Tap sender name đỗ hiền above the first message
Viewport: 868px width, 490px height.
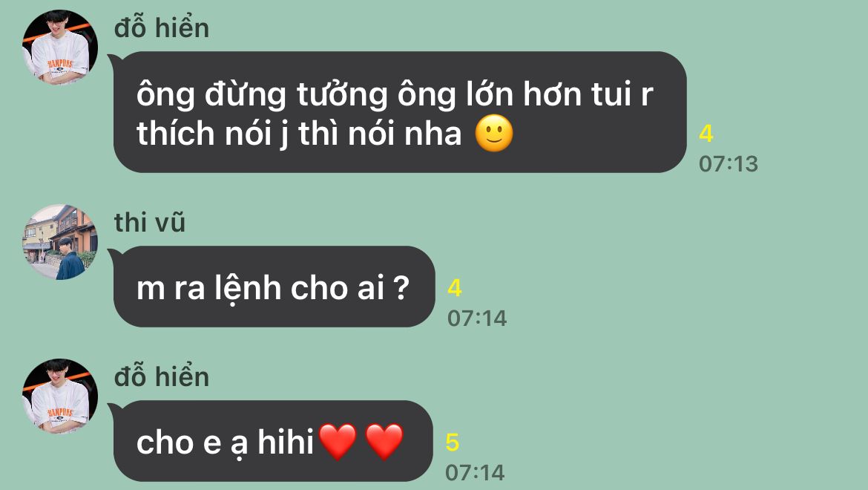[x=162, y=27]
